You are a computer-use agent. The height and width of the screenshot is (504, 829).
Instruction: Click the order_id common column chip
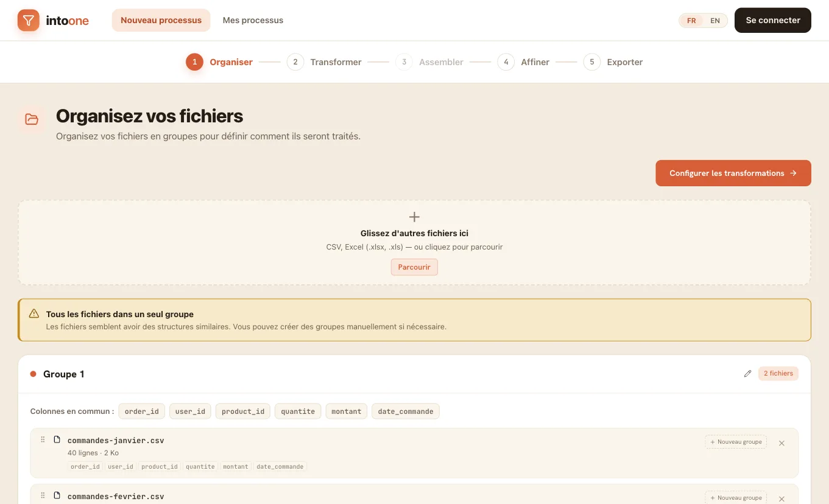pyautogui.click(x=142, y=411)
